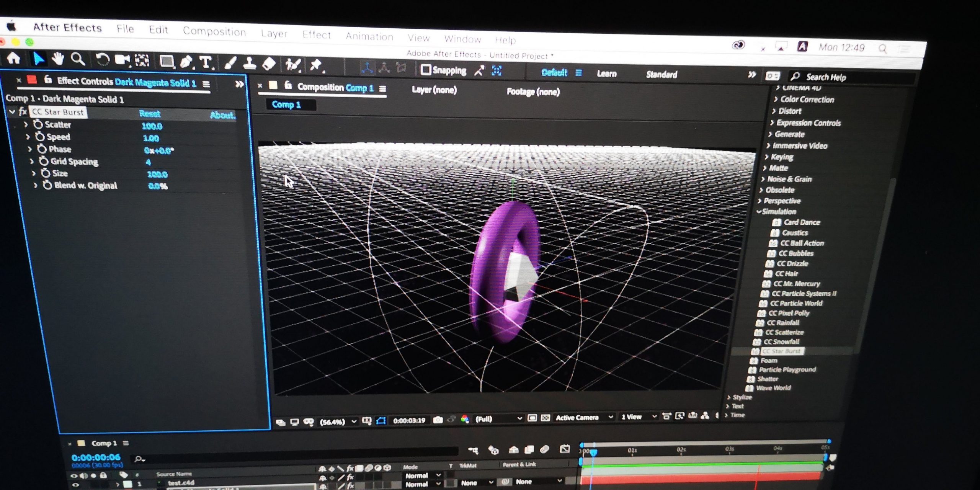980x490 pixels.
Task: Select the Zoom magnifier tool
Action: 78,60
